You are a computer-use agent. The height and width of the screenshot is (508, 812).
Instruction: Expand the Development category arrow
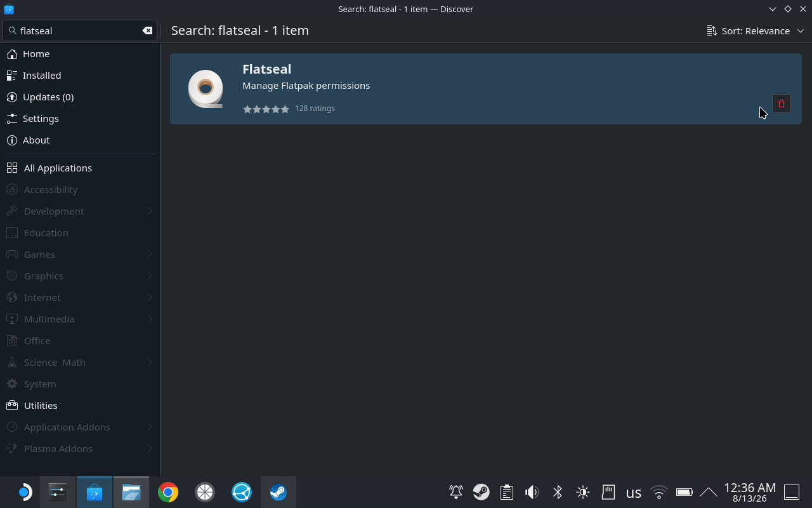pos(150,211)
